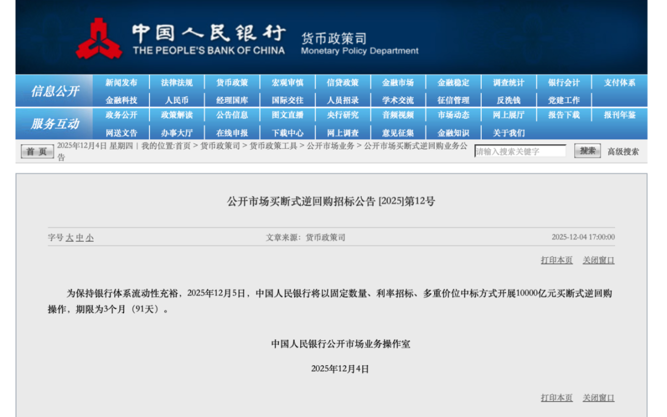Select 征信管理 from the navigation menu

click(453, 100)
